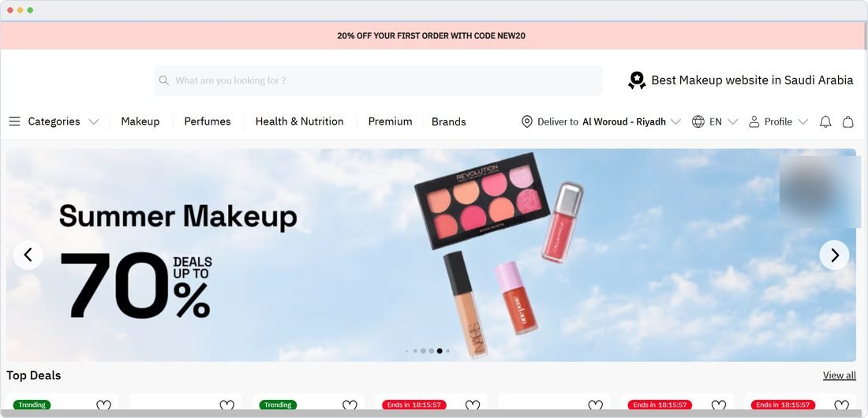Click the search magnifier icon
The image size is (868, 418).
click(164, 80)
